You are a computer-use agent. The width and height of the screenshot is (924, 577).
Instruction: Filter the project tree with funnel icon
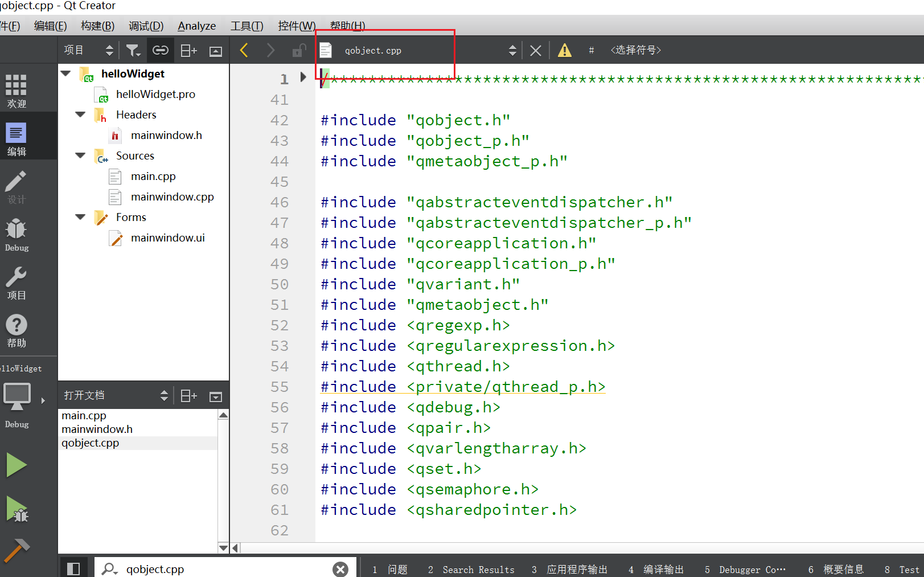click(133, 50)
